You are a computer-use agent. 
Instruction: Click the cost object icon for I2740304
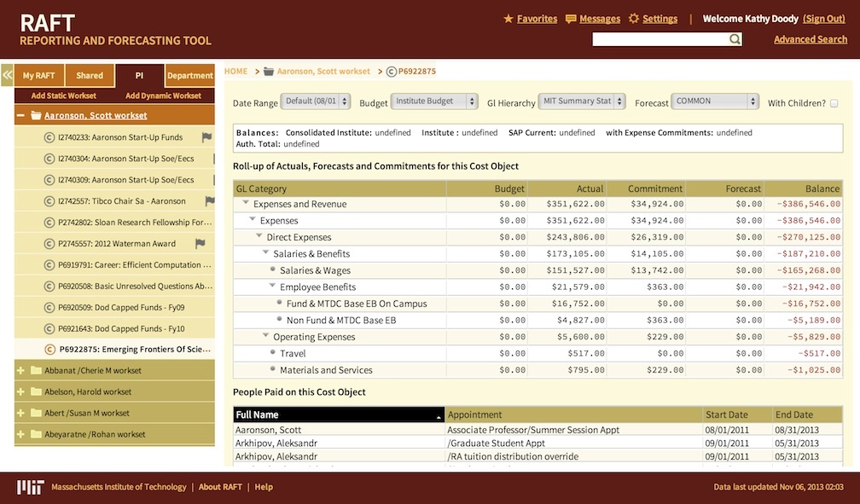(x=49, y=159)
